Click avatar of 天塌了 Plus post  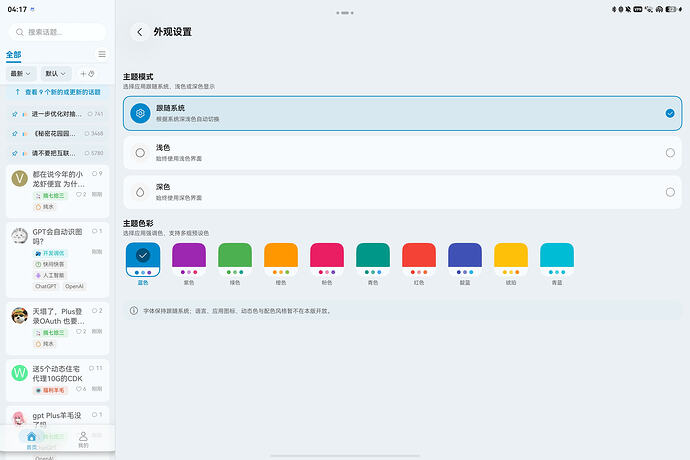coord(19,316)
